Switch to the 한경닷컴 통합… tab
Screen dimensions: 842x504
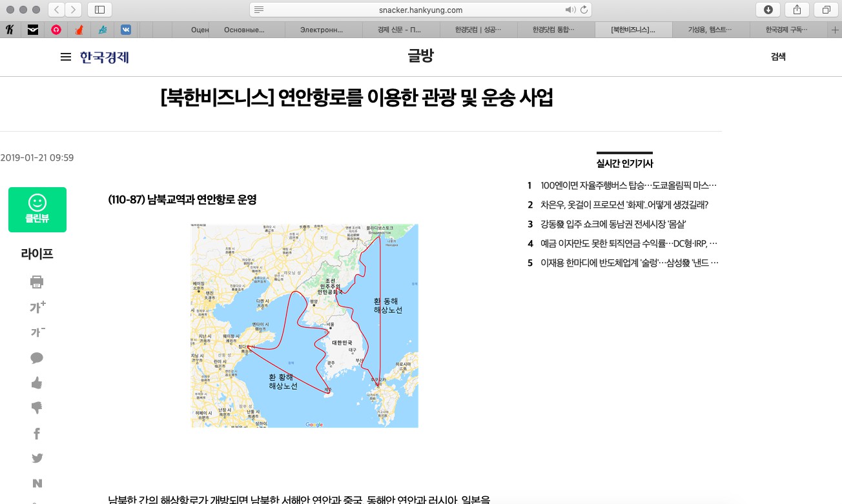[x=555, y=30]
